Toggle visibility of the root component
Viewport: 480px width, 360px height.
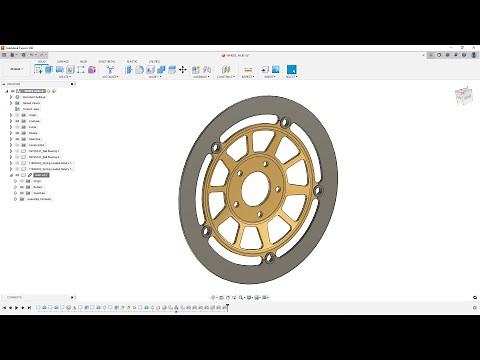pos(13,91)
